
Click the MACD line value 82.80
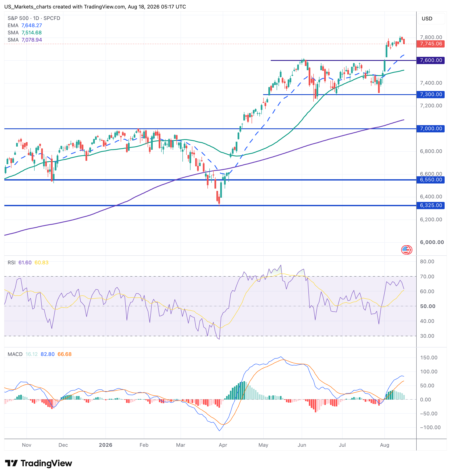pyautogui.click(x=48, y=354)
